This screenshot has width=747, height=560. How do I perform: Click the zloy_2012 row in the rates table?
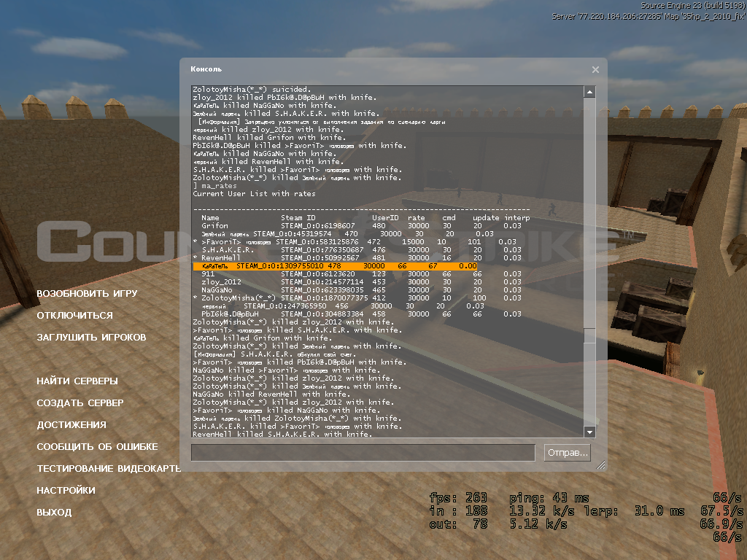click(x=362, y=282)
